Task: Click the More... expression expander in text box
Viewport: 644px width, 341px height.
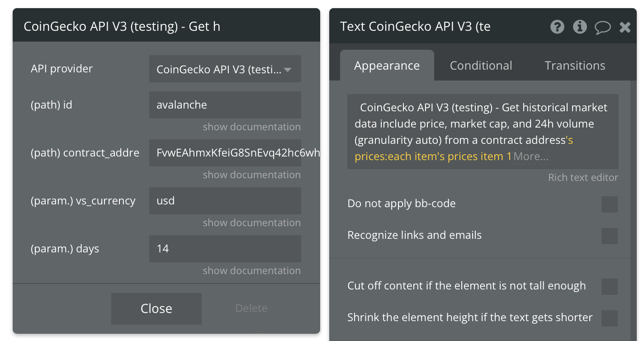Action: pyautogui.click(x=531, y=156)
